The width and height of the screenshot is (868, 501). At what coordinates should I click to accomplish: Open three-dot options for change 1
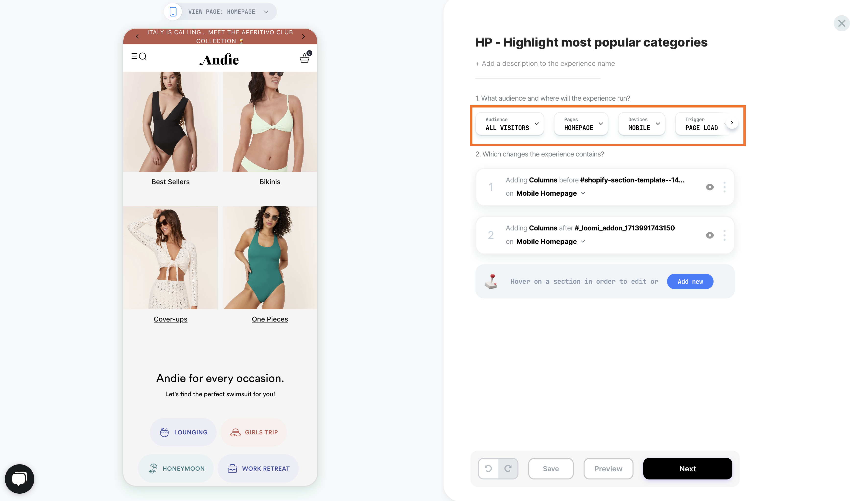[x=724, y=187]
